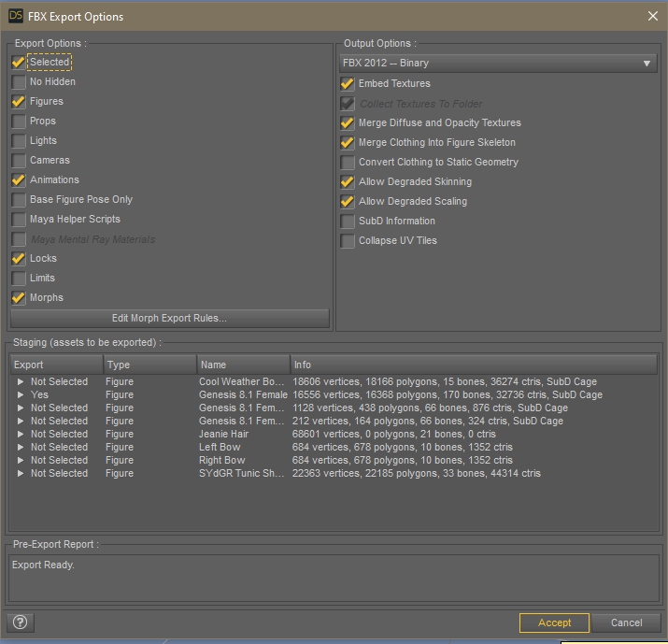Expand the Cool Weather Bo... staging row
Viewport: 668px width, 644px height.
pos(20,381)
